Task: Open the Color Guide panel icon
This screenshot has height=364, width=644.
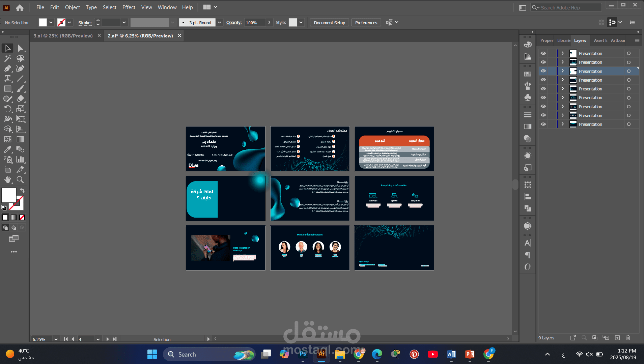Action: [x=528, y=56]
